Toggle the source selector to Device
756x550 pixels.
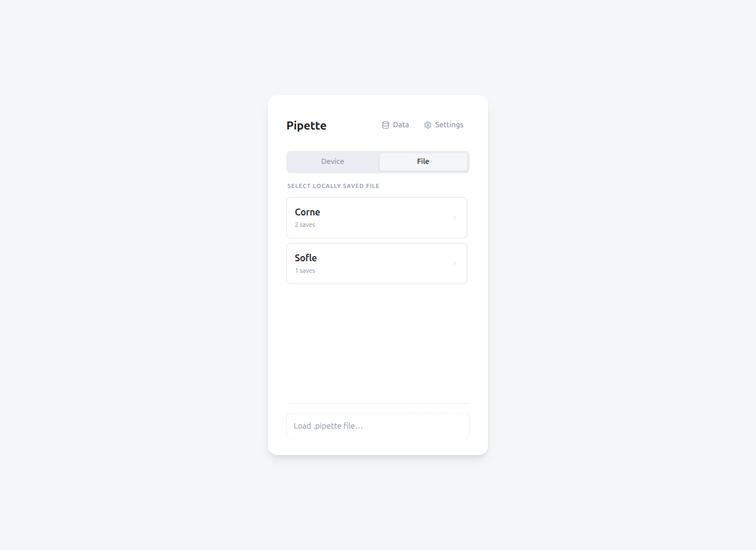pos(333,162)
